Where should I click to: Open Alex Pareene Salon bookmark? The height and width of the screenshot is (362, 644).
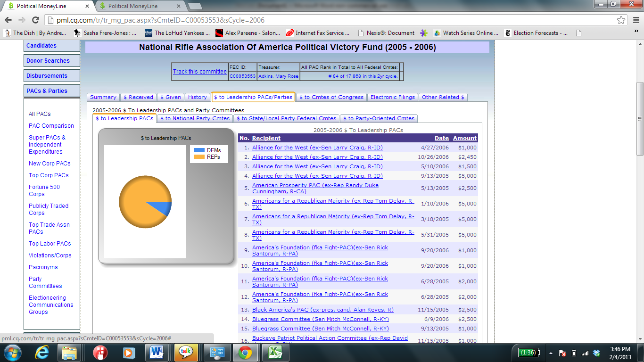[248, 33]
